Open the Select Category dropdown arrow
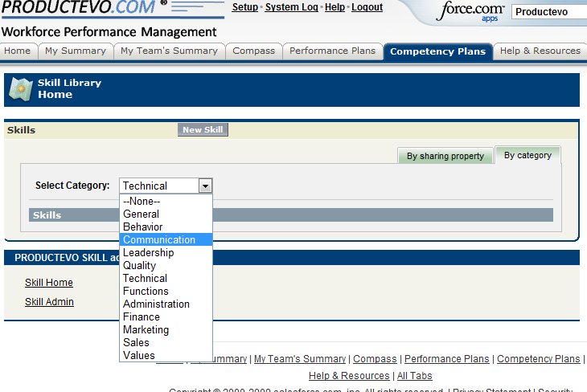The height and width of the screenshot is (392, 587). (x=205, y=186)
